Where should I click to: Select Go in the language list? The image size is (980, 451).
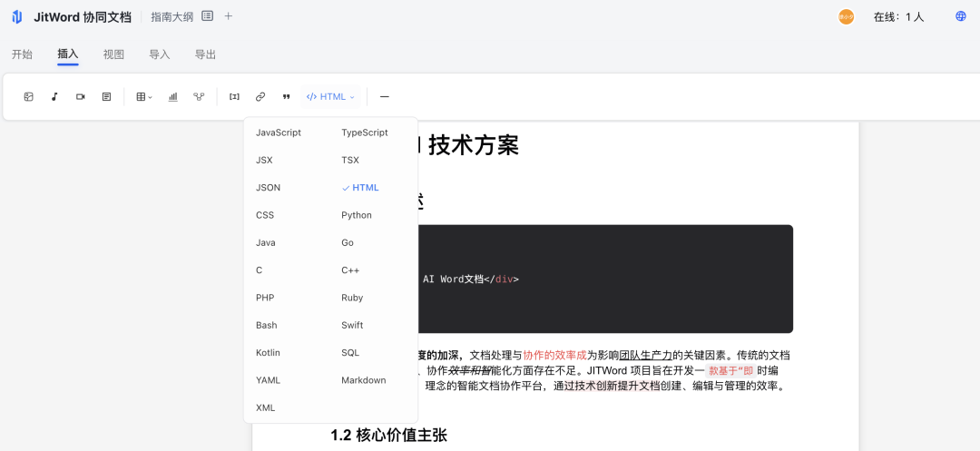pyautogui.click(x=348, y=242)
